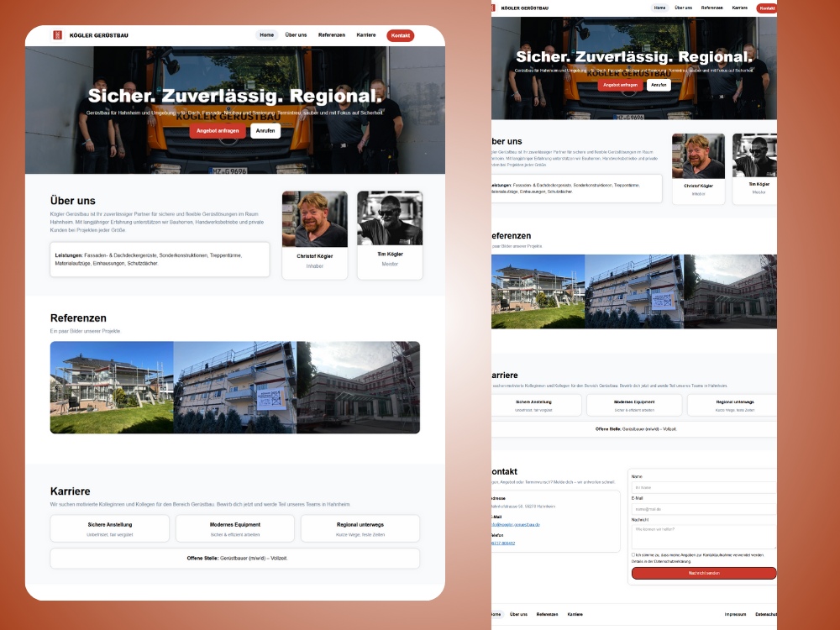
Task: Open the Datenschutz link in the footer
Action: [x=765, y=614]
